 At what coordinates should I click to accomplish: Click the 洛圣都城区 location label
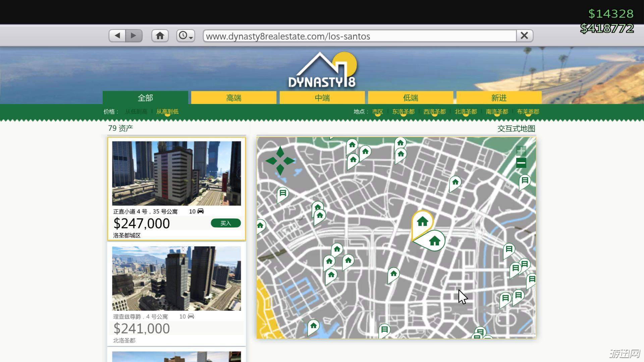[x=127, y=236]
